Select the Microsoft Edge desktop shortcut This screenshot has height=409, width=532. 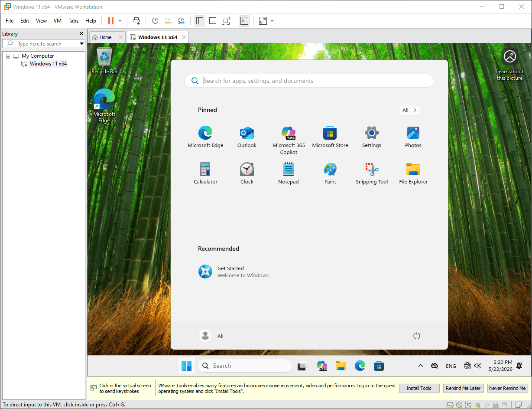click(x=104, y=106)
